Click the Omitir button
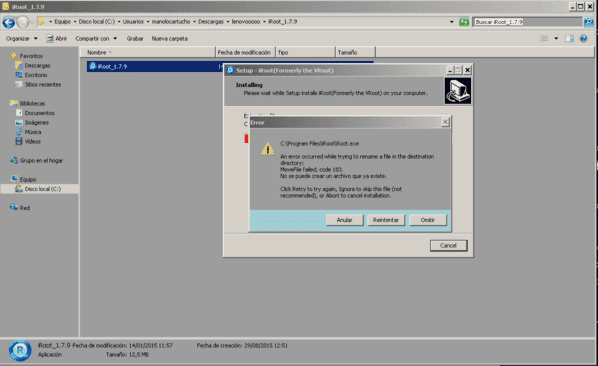The height and width of the screenshot is (366, 598). click(428, 220)
